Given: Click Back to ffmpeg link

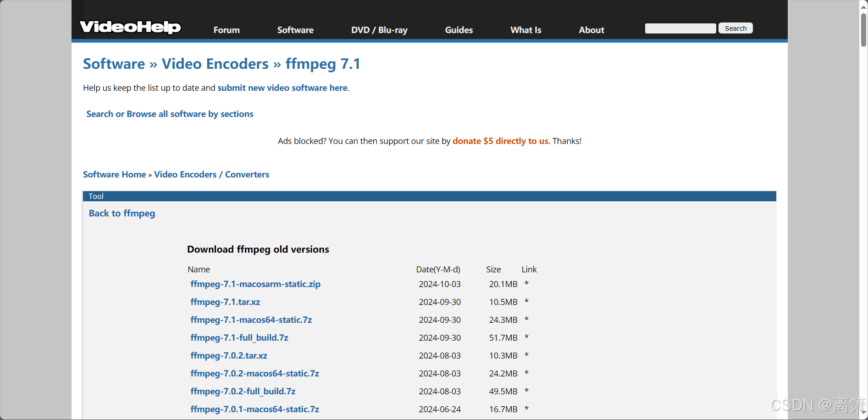Looking at the screenshot, I should click(122, 213).
